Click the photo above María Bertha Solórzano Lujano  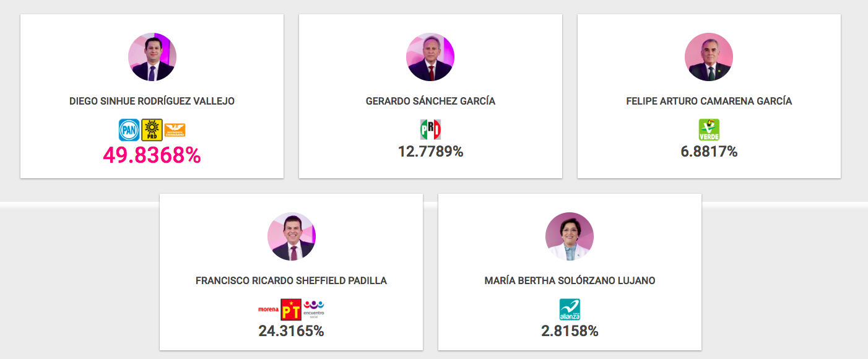pos(570,236)
